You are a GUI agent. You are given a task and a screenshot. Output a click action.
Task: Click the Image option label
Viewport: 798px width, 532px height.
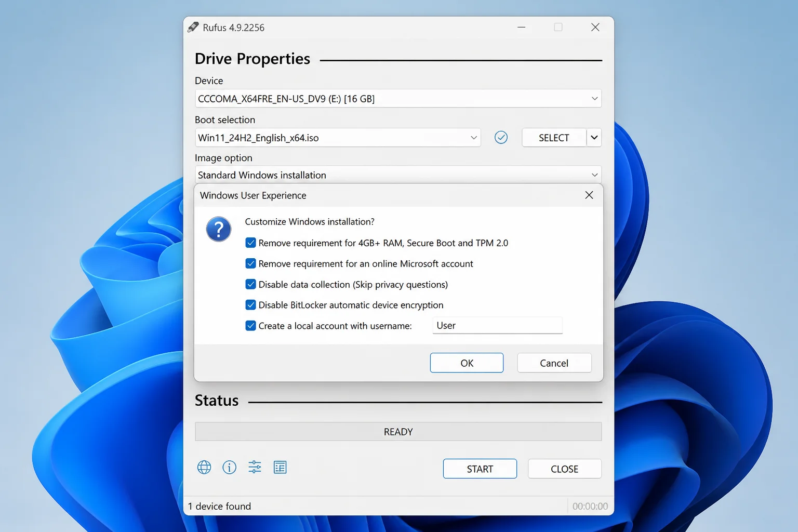(x=223, y=158)
